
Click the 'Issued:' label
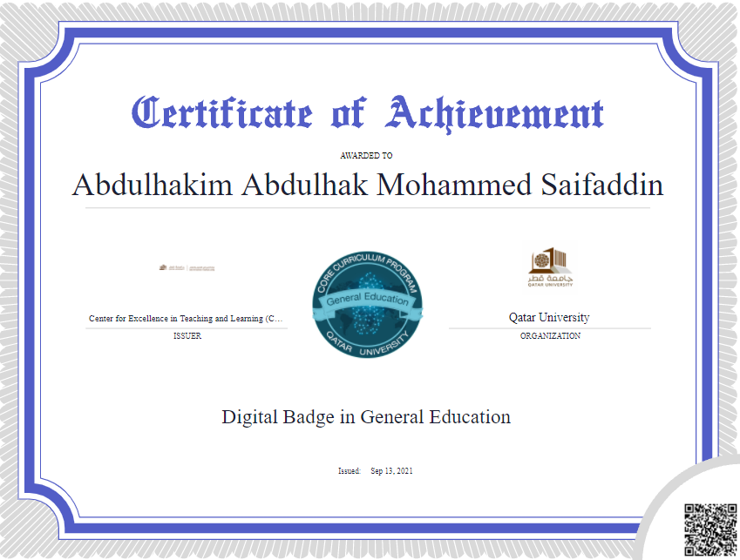(x=350, y=470)
